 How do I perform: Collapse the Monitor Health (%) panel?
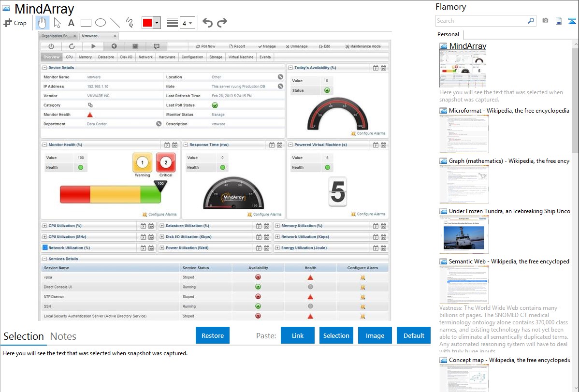coord(44,145)
